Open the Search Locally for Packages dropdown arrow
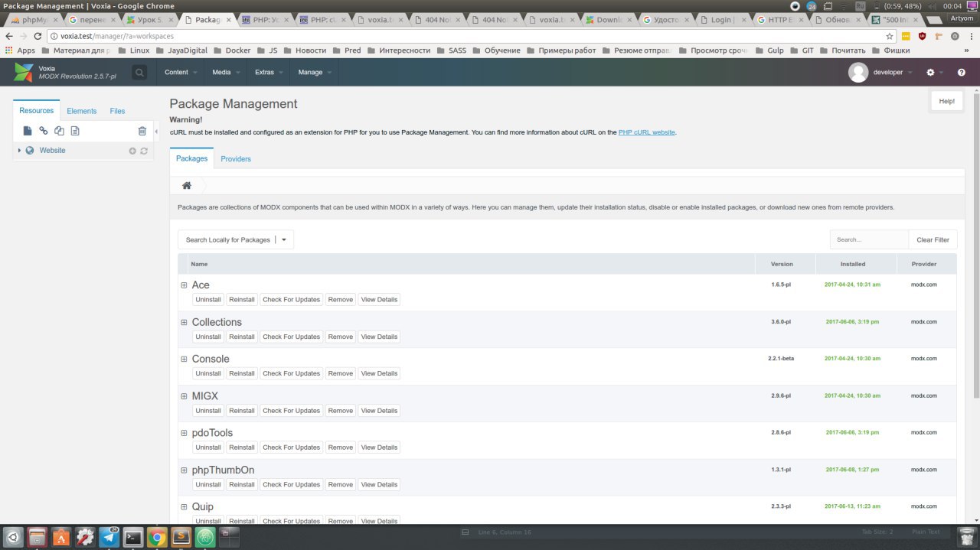The image size is (980, 550). click(284, 239)
